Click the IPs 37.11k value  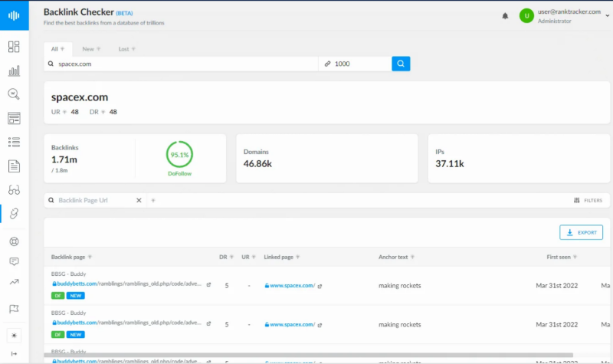(x=450, y=164)
